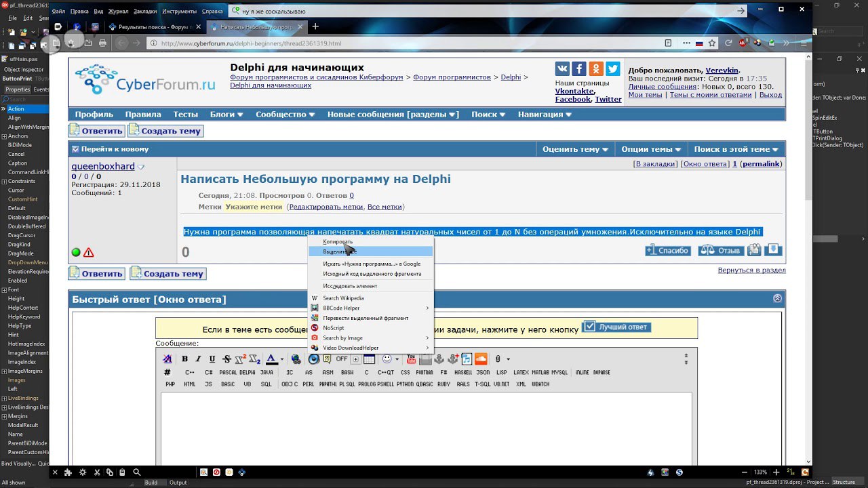Screen dimensions: 868x488
Task: Expand 'Поиск в этой теме' dropdown
Action: point(736,149)
